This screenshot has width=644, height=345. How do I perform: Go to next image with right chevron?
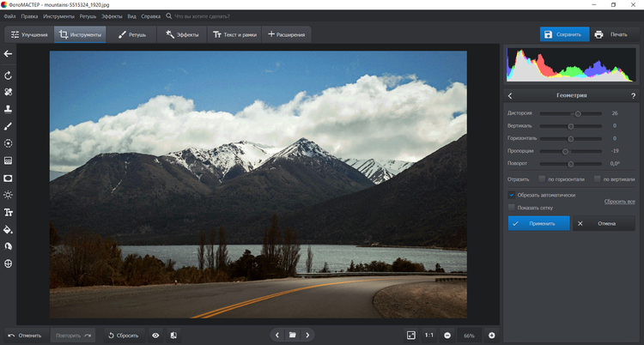308,335
